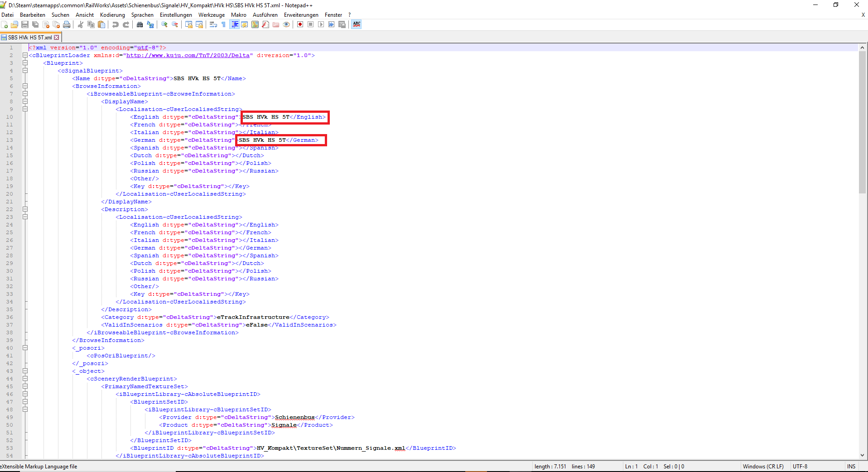The height and width of the screenshot is (472, 868).
Task: Click the Zoom in magnifier icon
Action: point(164,24)
